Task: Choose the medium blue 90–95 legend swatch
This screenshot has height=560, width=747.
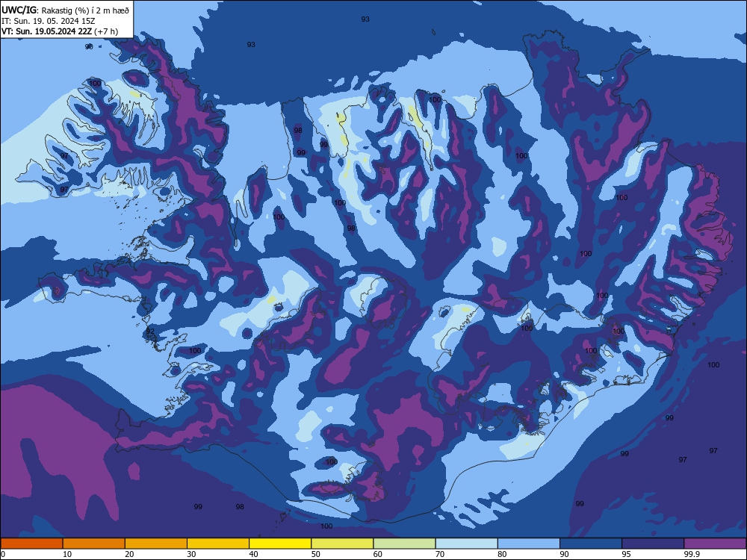Action: tap(591, 544)
